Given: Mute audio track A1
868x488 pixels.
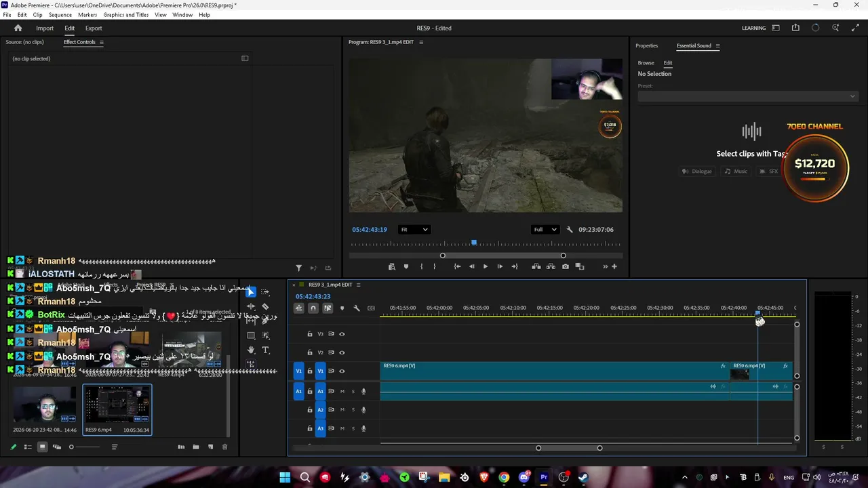Looking at the screenshot, I should [x=342, y=391].
